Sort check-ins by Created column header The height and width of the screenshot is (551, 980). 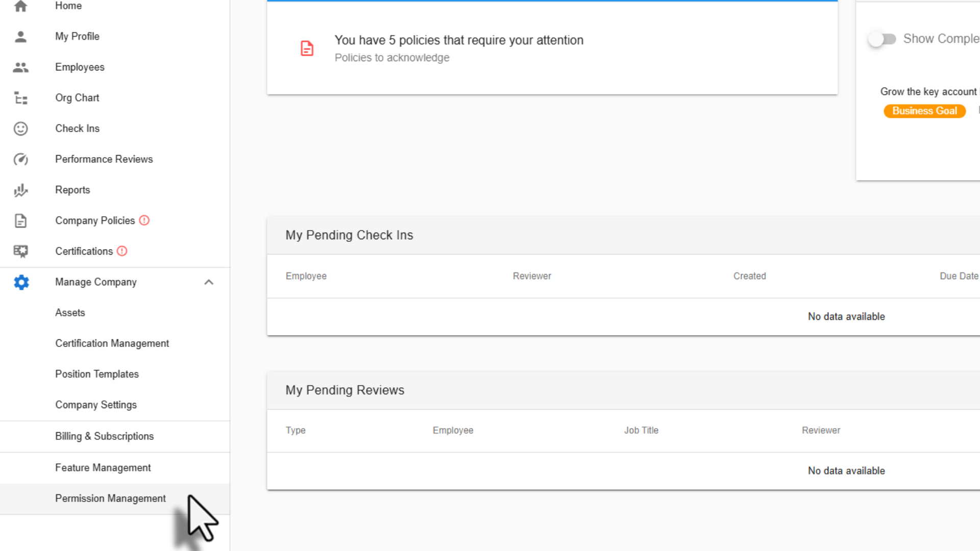tap(749, 276)
